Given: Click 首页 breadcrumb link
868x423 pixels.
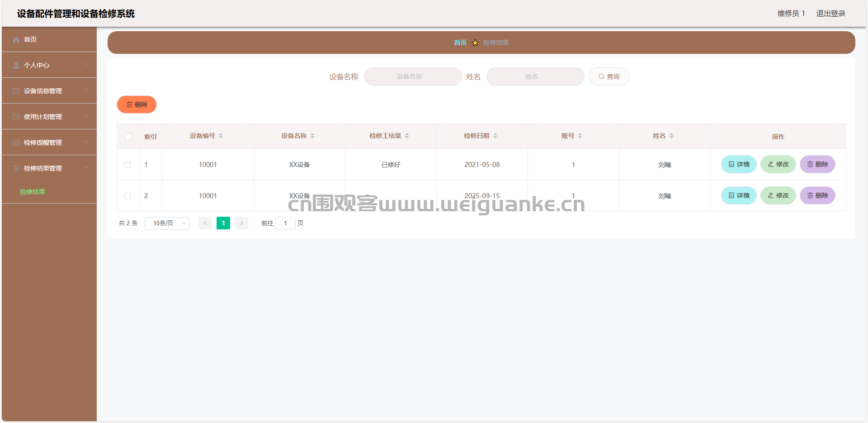Looking at the screenshot, I should [460, 43].
